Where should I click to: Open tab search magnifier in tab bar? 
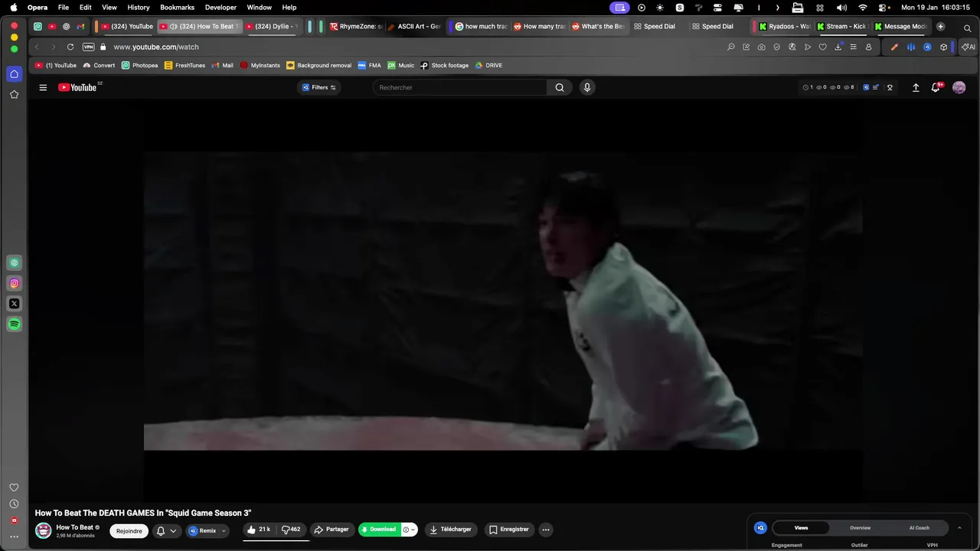coord(967,28)
